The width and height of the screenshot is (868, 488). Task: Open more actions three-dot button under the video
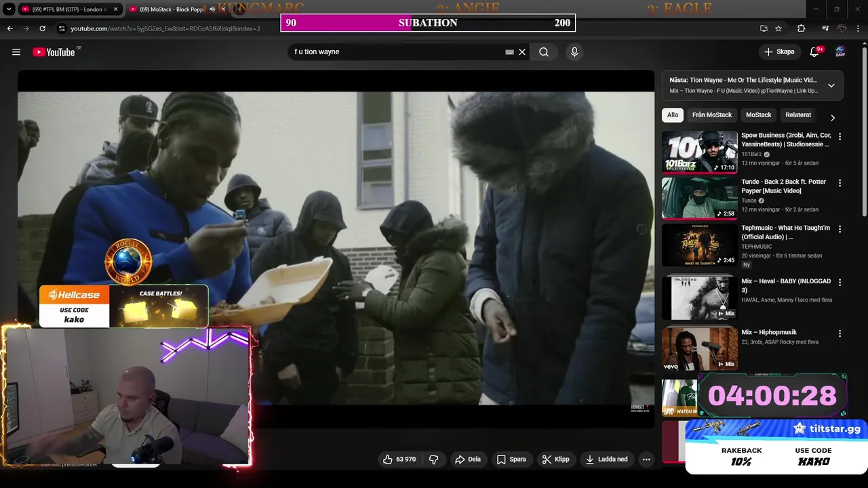[646, 460]
